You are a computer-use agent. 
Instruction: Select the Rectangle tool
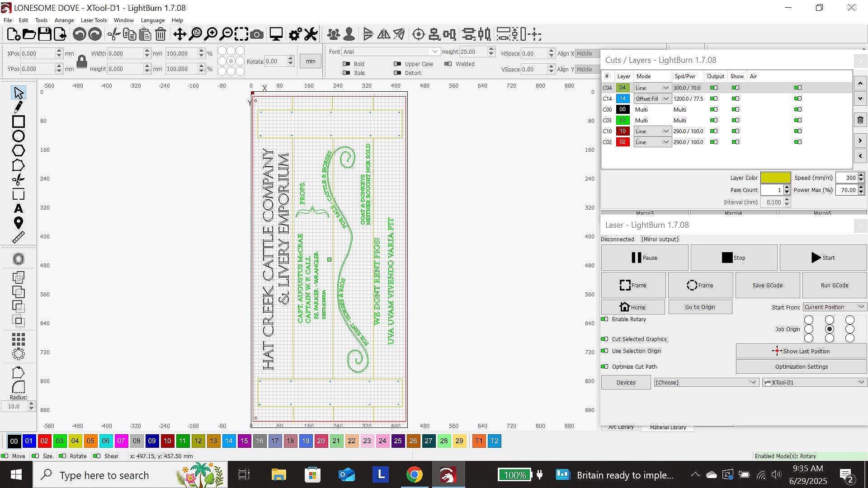click(x=19, y=122)
